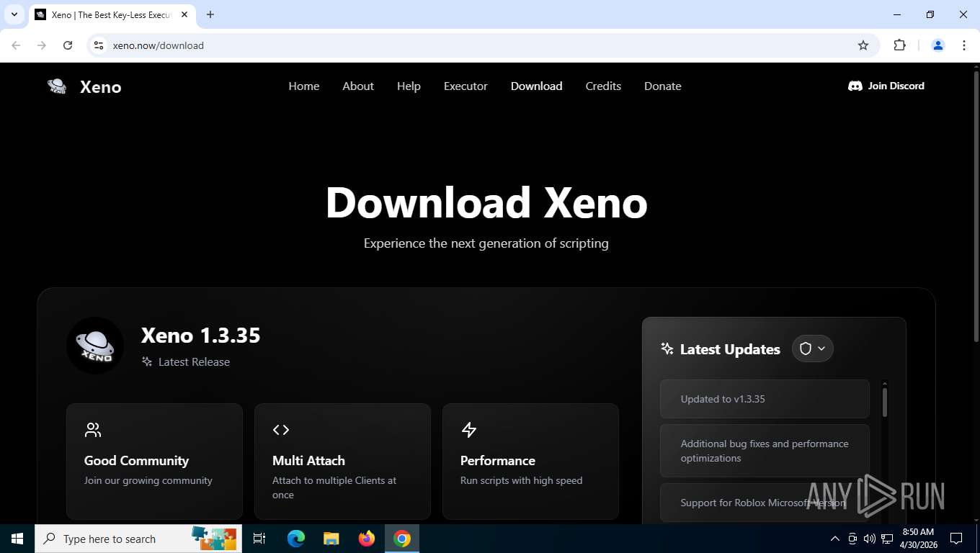The height and width of the screenshot is (553, 980).
Task: Click the Chrome icon on the taskbar
Action: tap(402, 539)
